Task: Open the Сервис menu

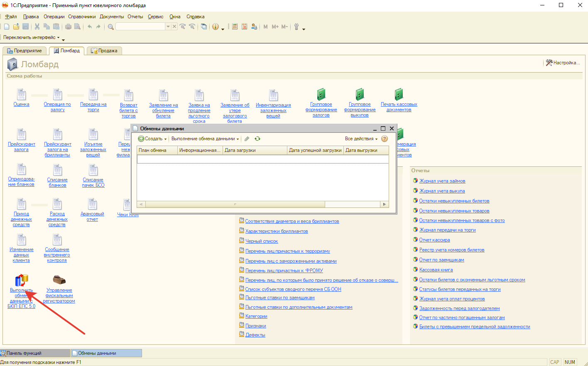Action: tap(156, 17)
